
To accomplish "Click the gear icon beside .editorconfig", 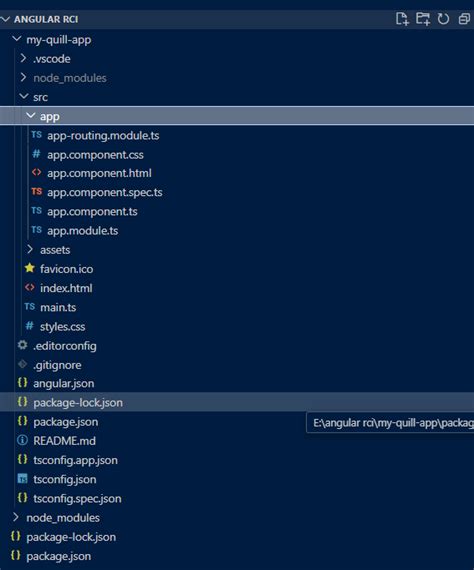I will click(x=23, y=345).
